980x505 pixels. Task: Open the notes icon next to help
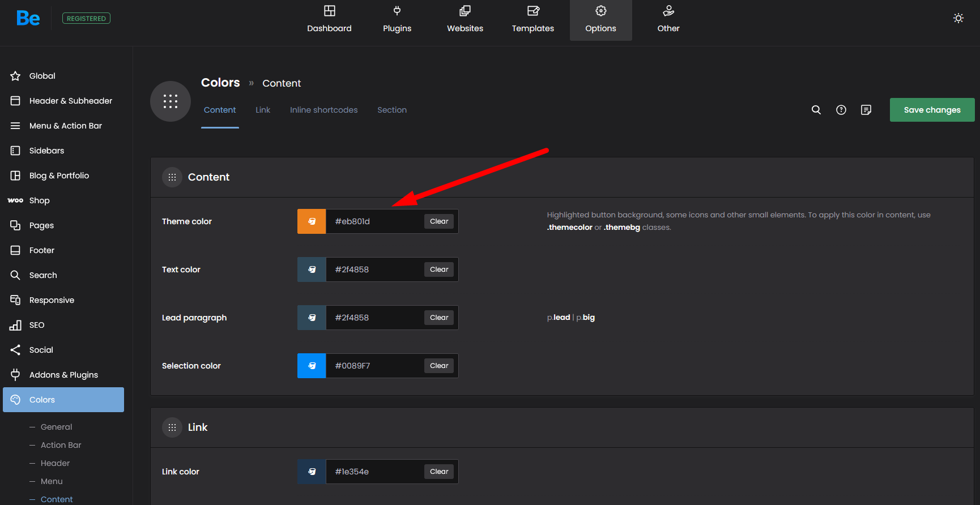click(866, 110)
